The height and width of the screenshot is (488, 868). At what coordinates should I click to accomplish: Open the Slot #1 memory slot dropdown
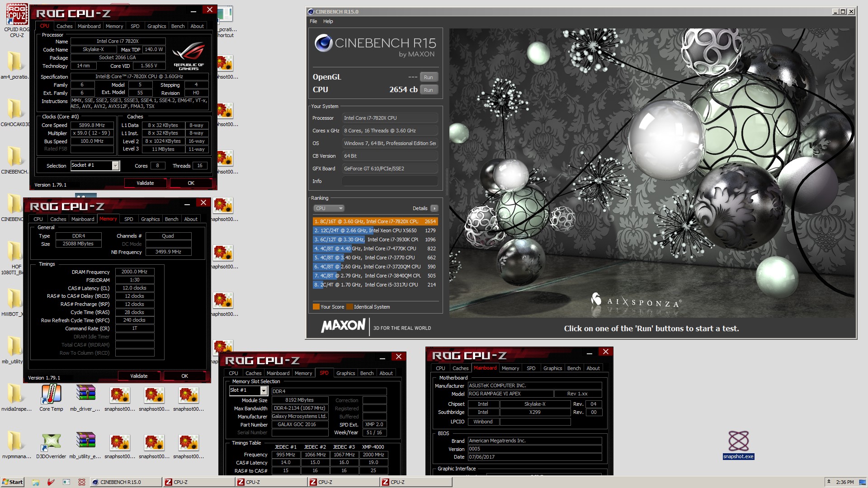click(264, 390)
